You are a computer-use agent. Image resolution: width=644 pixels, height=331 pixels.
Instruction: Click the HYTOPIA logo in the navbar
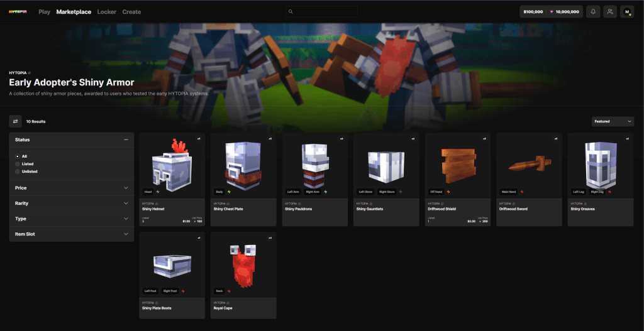(18, 11)
